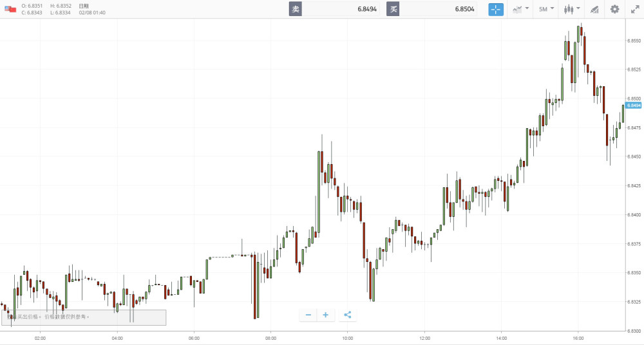Open the candlestick chart type dropdown
644x345 pixels.
tap(572, 9)
